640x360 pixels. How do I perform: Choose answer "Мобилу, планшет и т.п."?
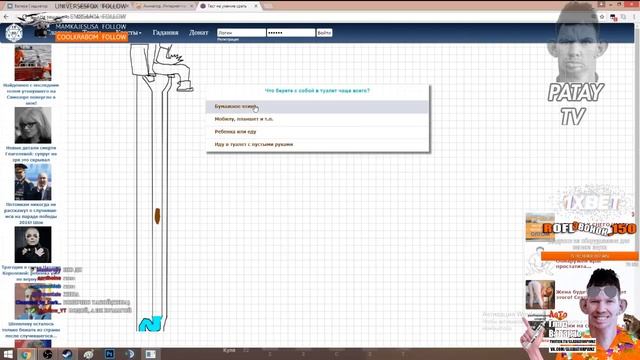coord(318,119)
